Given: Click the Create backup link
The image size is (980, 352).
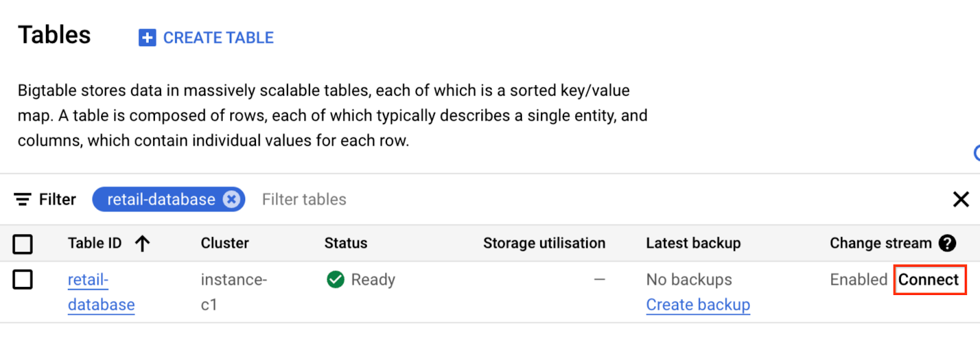Looking at the screenshot, I should [x=698, y=305].
